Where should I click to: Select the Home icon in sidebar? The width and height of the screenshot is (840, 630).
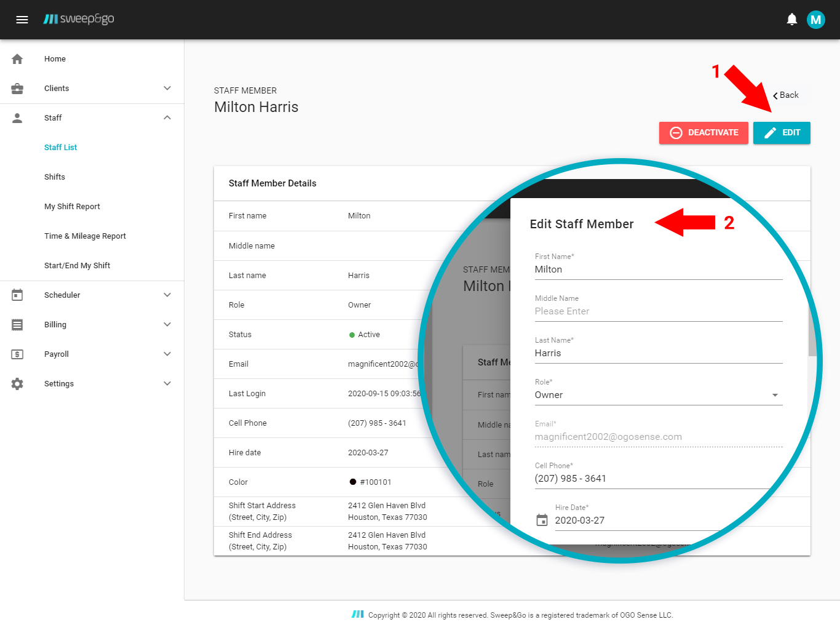[x=17, y=58]
